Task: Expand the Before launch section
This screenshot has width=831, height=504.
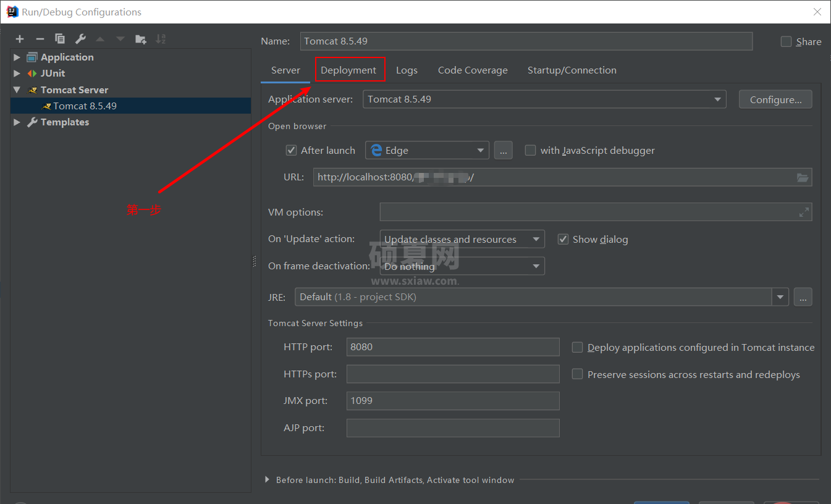Action: (267, 479)
